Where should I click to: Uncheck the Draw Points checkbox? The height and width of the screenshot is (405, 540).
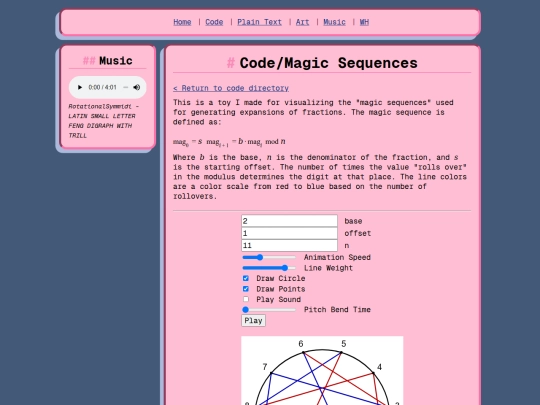point(246,289)
